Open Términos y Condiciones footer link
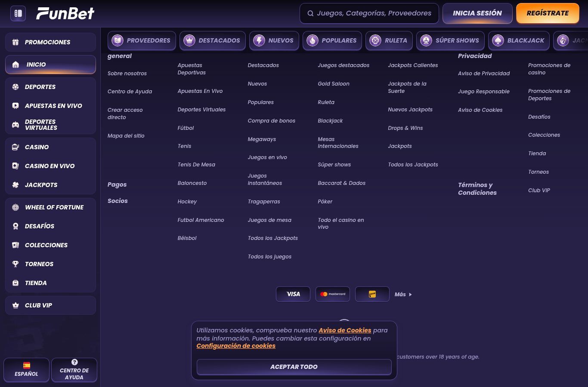The width and height of the screenshot is (588, 387). [477, 189]
